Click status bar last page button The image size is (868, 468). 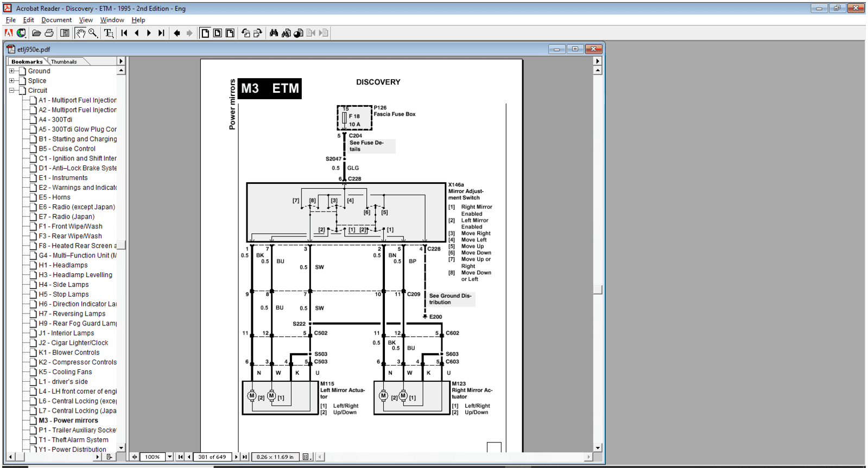[x=245, y=457]
